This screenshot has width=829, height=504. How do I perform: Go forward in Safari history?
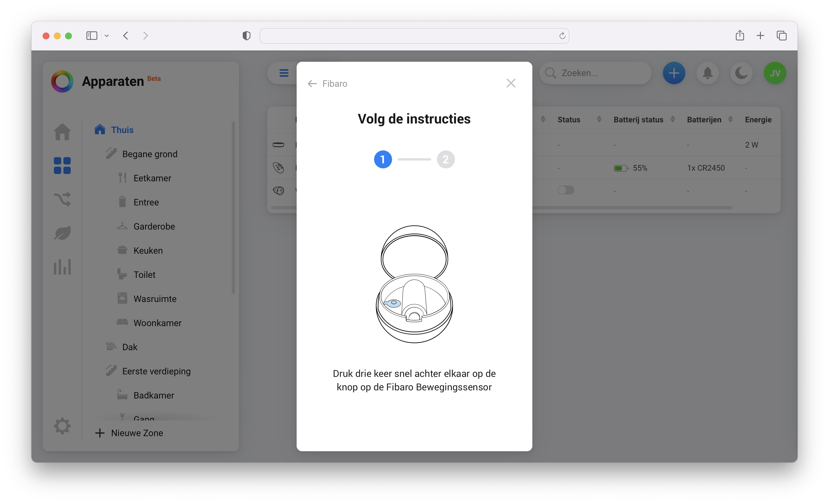[x=145, y=36]
